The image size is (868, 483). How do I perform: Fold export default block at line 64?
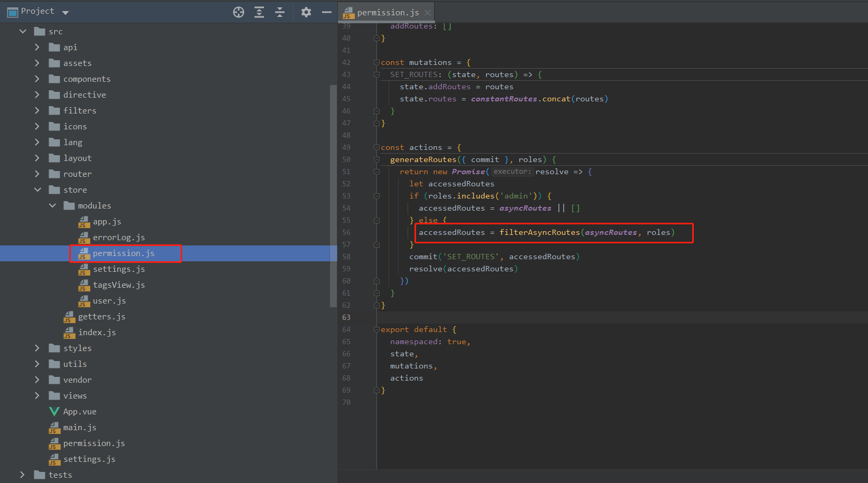pos(376,329)
